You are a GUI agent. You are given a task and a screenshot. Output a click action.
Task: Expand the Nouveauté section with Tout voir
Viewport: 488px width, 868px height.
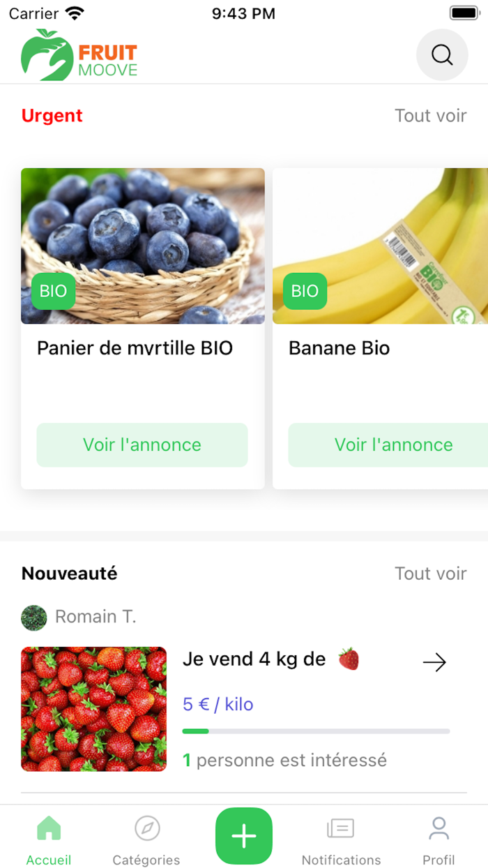click(431, 573)
